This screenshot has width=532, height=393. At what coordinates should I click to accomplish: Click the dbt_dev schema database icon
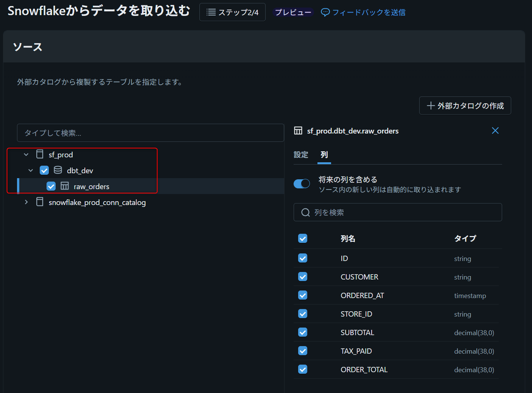click(x=58, y=170)
